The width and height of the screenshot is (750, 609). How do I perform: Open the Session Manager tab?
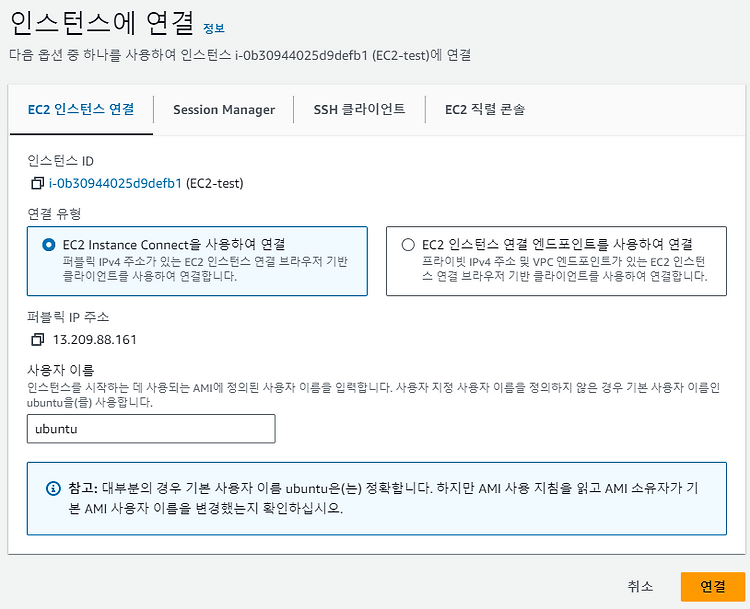[x=224, y=110]
